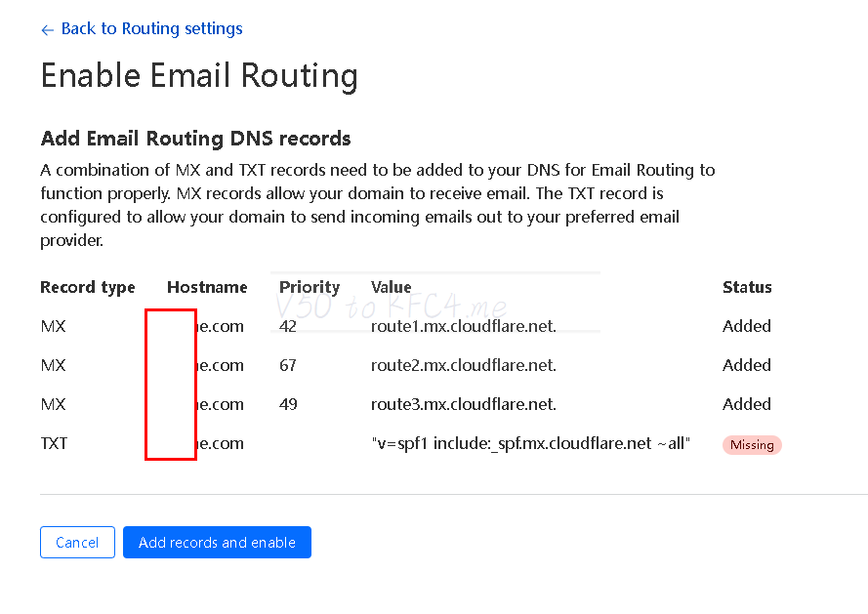Click the Enable Email Routing heading
Image resolution: width=868 pixels, height=614 pixels.
[199, 76]
